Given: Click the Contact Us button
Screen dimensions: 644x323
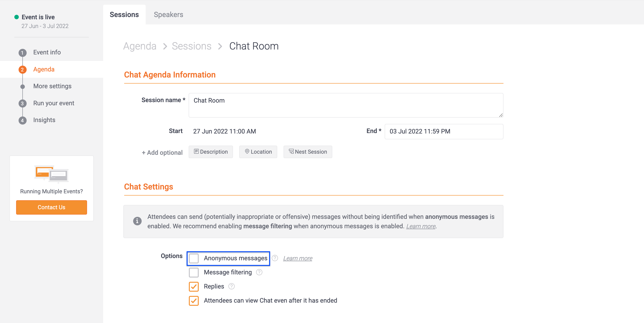Looking at the screenshot, I should click(51, 207).
